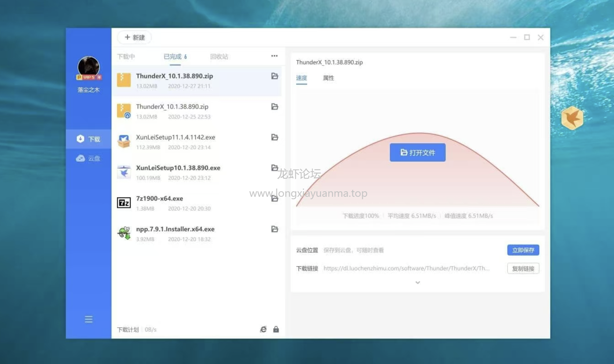Select XunLeiSetup10.1.38.890.exe file name

pos(178,168)
